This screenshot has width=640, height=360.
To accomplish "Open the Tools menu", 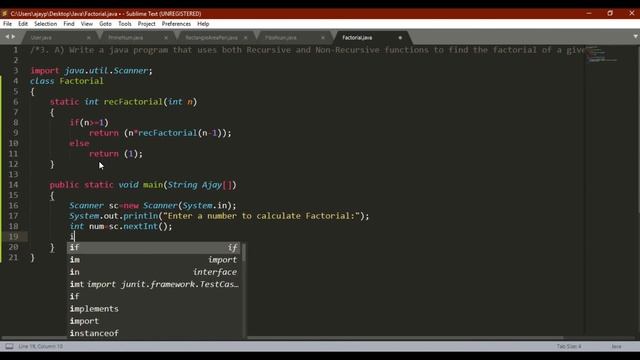I will coord(124,24).
